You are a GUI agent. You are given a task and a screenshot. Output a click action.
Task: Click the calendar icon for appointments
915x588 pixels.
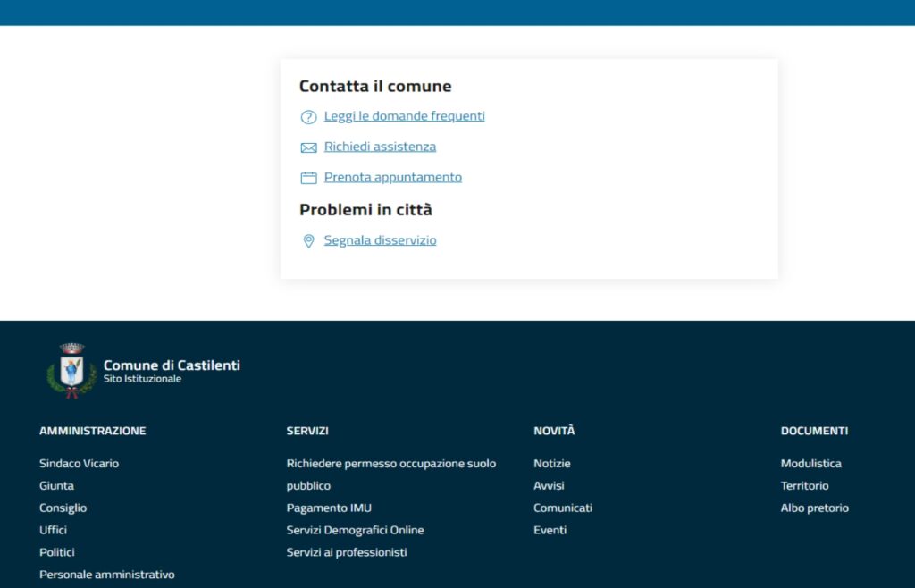pyautogui.click(x=308, y=178)
